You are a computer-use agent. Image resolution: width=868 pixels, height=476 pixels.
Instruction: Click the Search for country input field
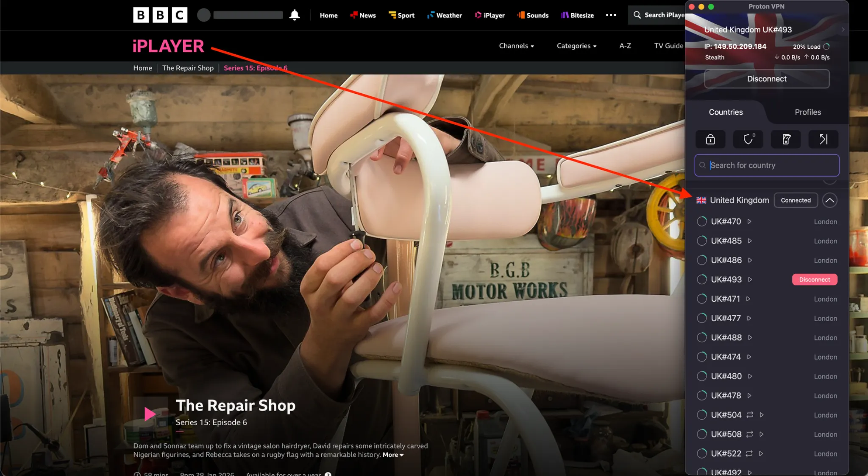click(766, 165)
